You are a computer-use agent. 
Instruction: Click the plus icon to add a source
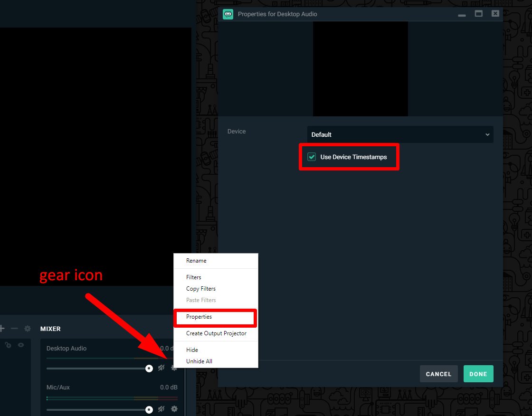2,328
